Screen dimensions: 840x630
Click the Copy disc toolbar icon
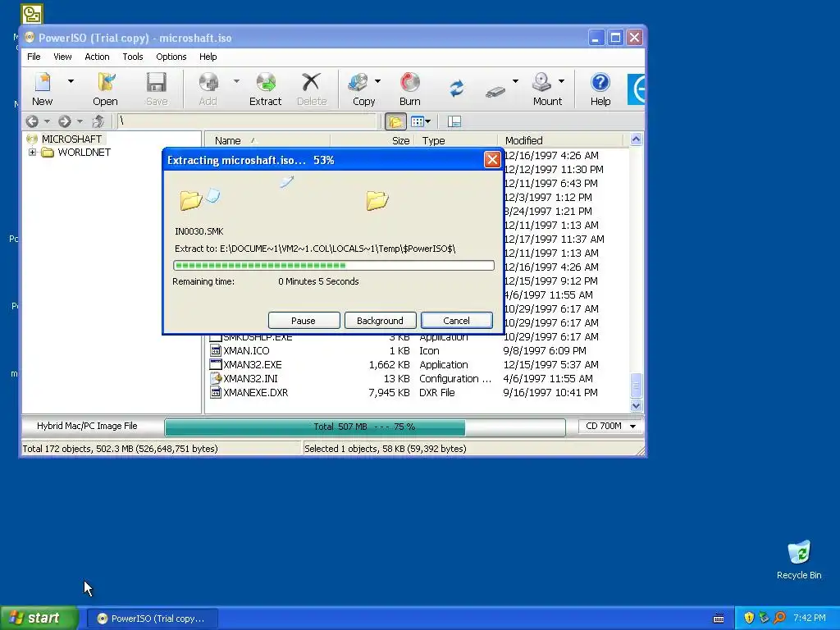click(x=358, y=83)
